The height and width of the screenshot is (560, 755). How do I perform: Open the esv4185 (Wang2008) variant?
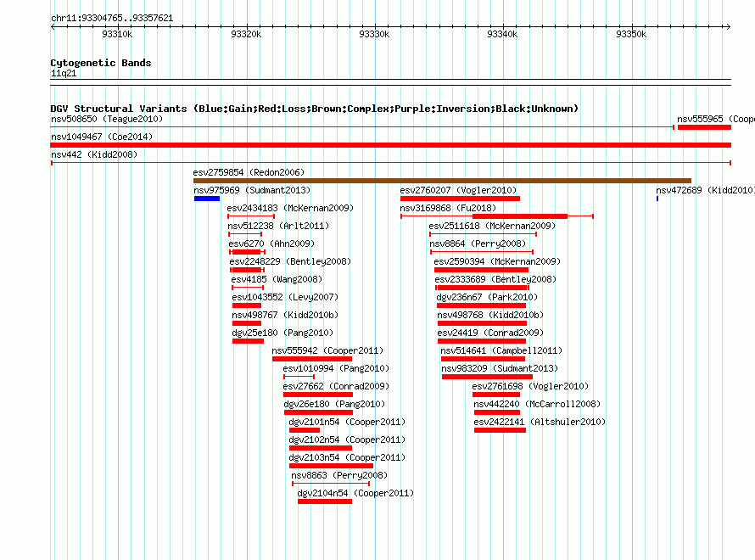click(x=277, y=279)
